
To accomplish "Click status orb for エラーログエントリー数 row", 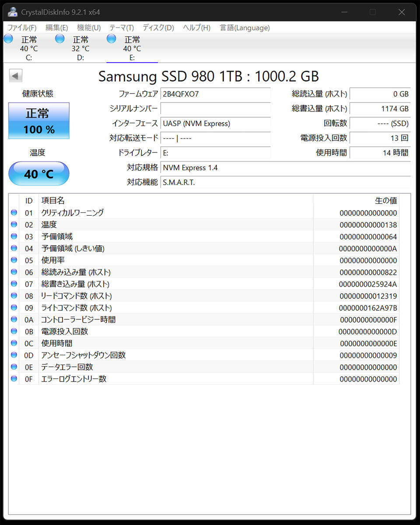I will [14, 378].
